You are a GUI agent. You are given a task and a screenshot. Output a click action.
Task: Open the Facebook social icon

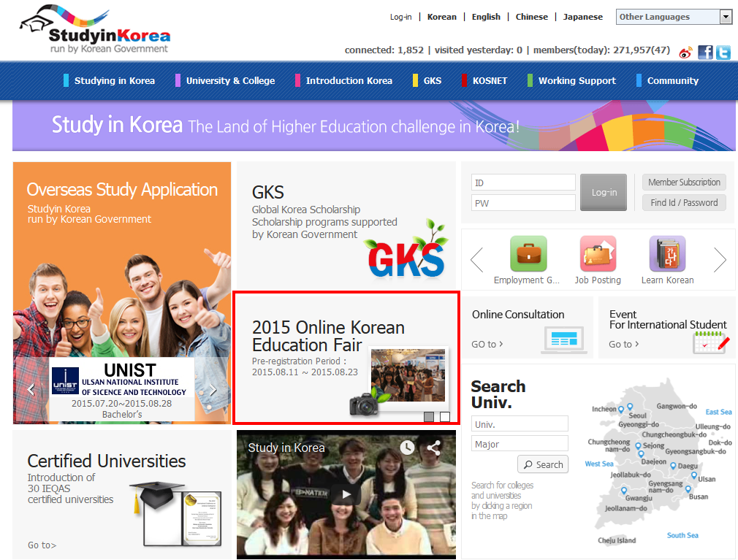tap(705, 53)
